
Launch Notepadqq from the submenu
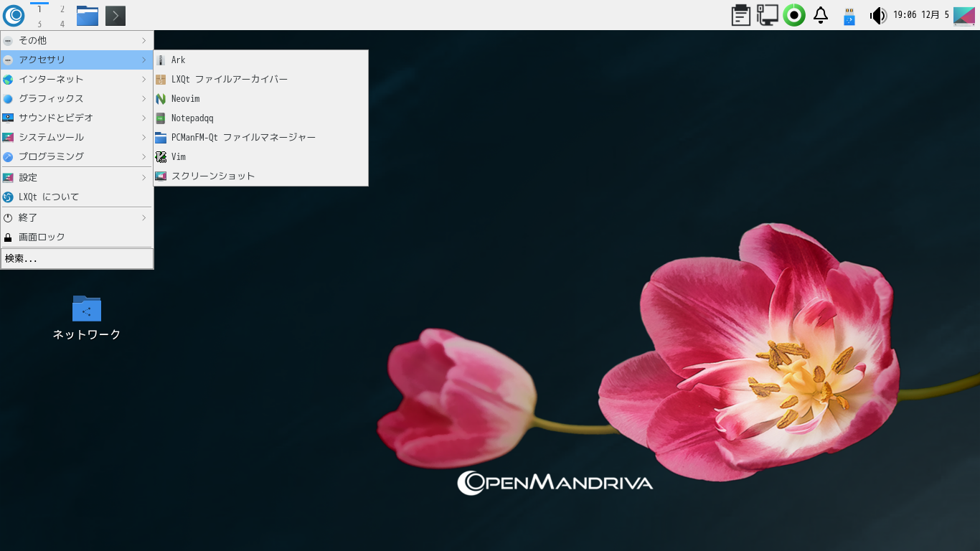point(260,118)
